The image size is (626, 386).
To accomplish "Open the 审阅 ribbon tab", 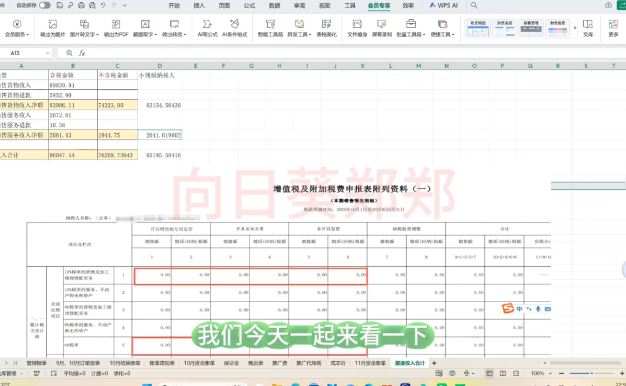I will pos(299,5).
